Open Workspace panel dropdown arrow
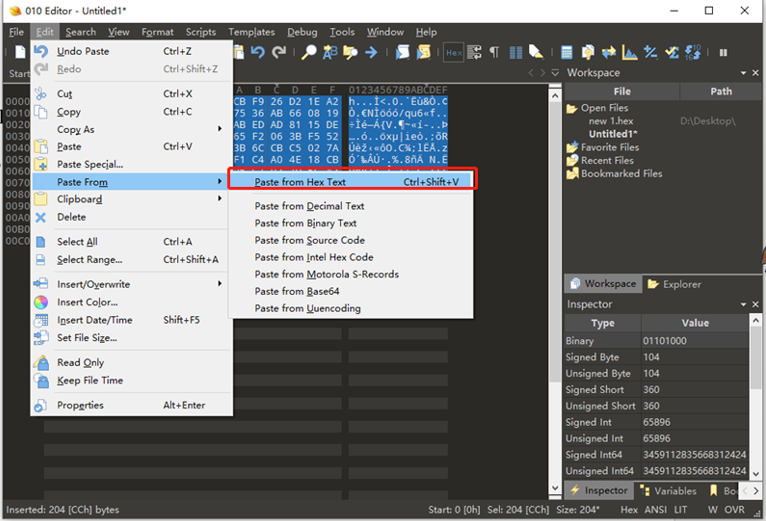The height and width of the screenshot is (521, 766). click(743, 73)
